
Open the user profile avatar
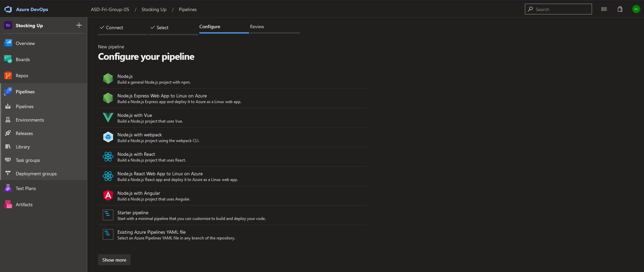coord(636,9)
